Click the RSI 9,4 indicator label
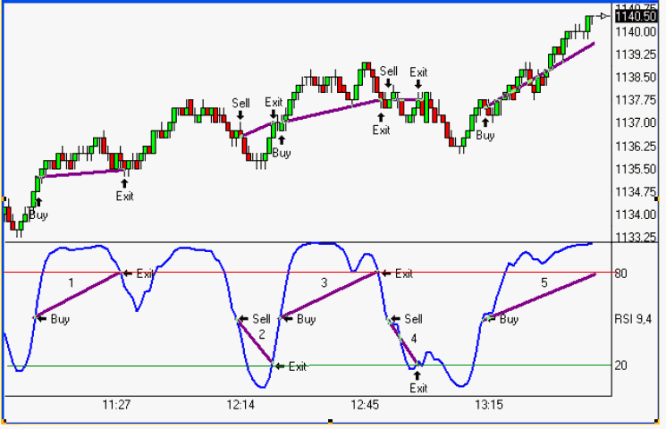Viewport: 666px width, 429px height. [x=634, y=319]
